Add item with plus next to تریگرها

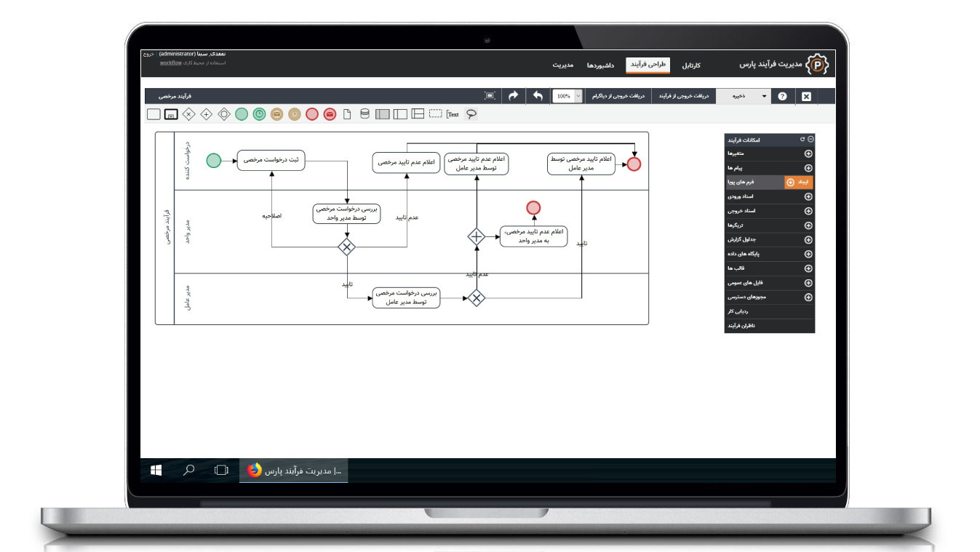808,225
